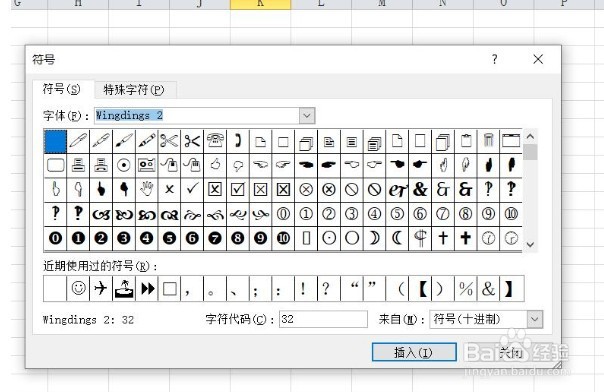Click the 插入(I) insert button
The width and height of the screenshot is (604, 392).
(414, 352)
